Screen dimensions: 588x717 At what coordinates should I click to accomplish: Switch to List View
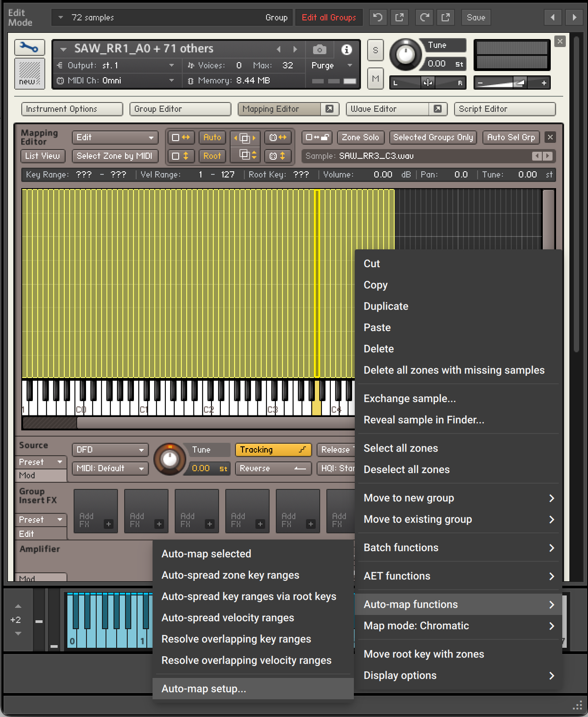point(43,156)
